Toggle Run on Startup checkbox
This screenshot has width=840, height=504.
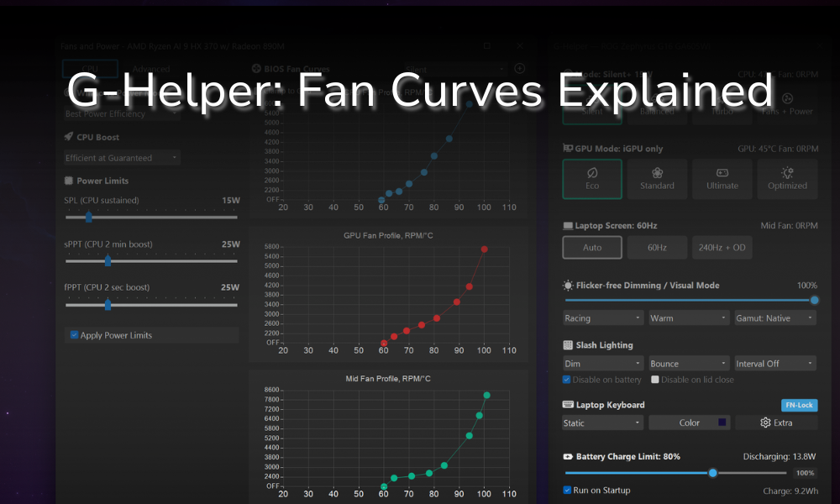567,490
